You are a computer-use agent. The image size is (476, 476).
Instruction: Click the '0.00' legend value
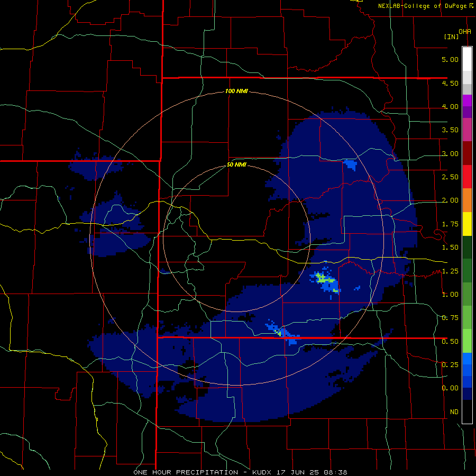click(450, 388)
